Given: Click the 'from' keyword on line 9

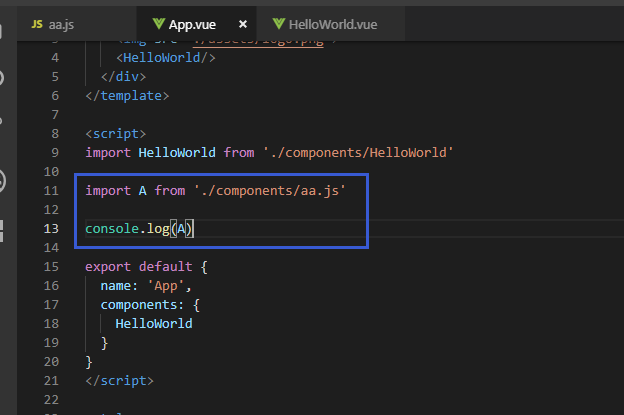Looking at the screenshot, I should point(239,153).
